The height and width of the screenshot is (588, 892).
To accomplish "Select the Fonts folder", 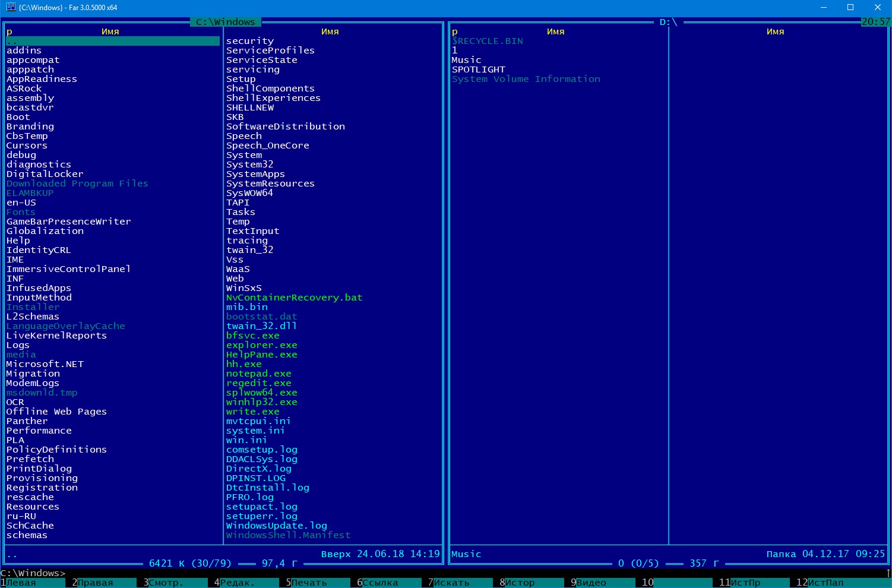I will (21, 212).
